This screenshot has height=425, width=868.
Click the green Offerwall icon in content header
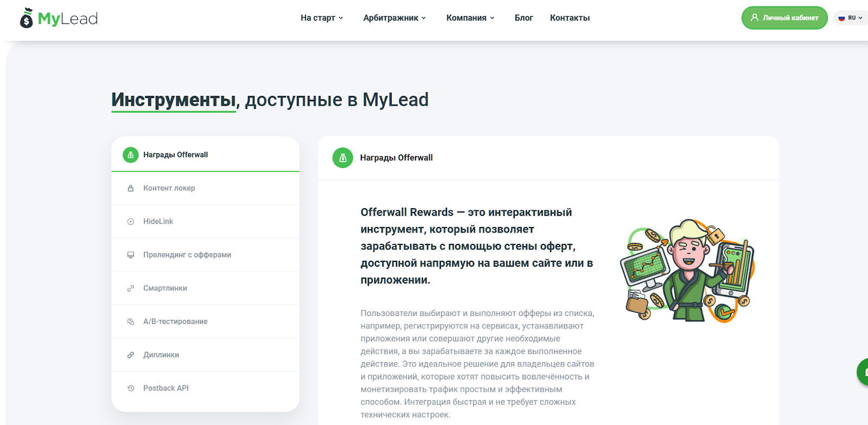(343, 158)
